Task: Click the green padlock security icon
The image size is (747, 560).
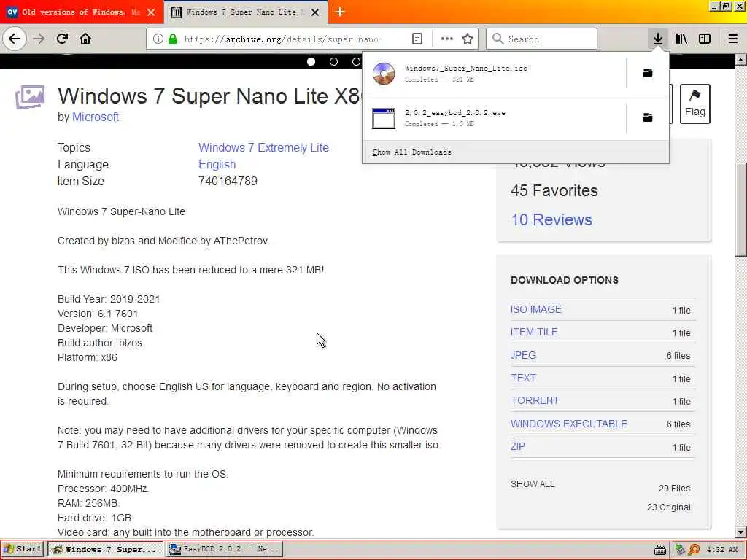Action: pos(173,39)
